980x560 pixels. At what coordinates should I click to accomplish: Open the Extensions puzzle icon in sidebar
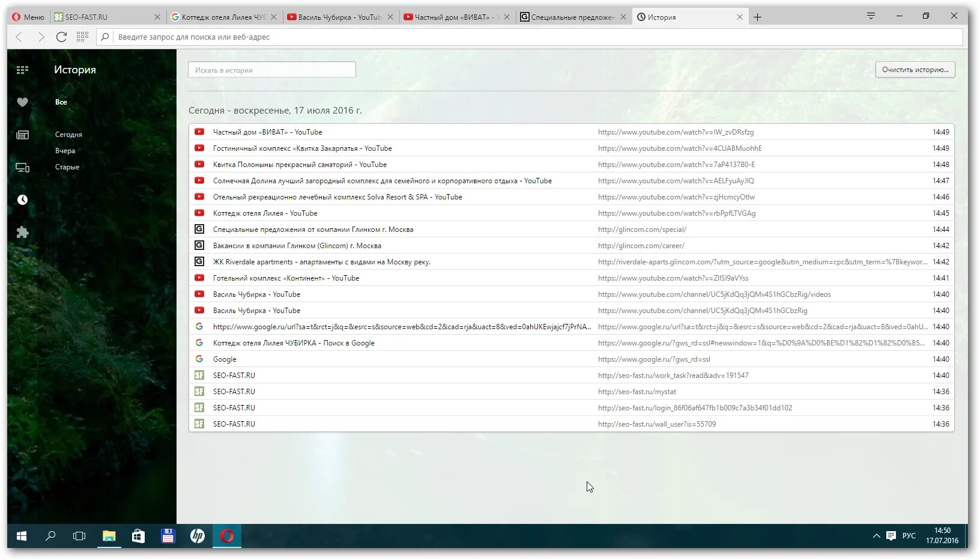(22, 233)
